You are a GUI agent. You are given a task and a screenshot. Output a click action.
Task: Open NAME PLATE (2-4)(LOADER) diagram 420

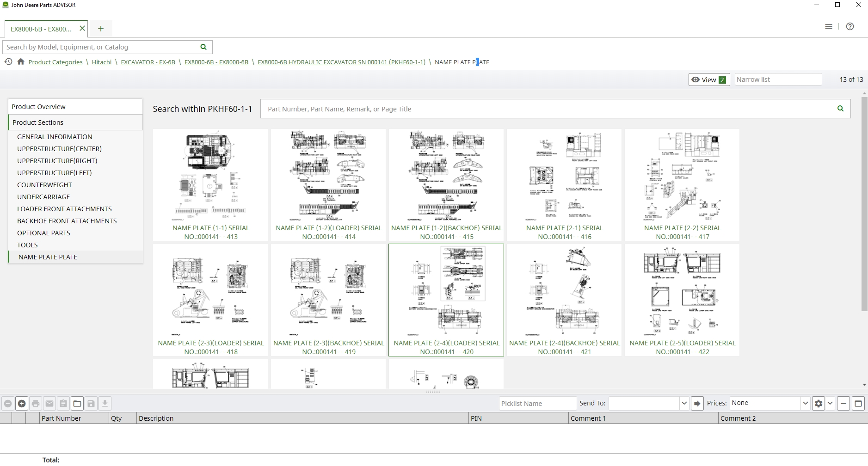click(x=446, y=300)
